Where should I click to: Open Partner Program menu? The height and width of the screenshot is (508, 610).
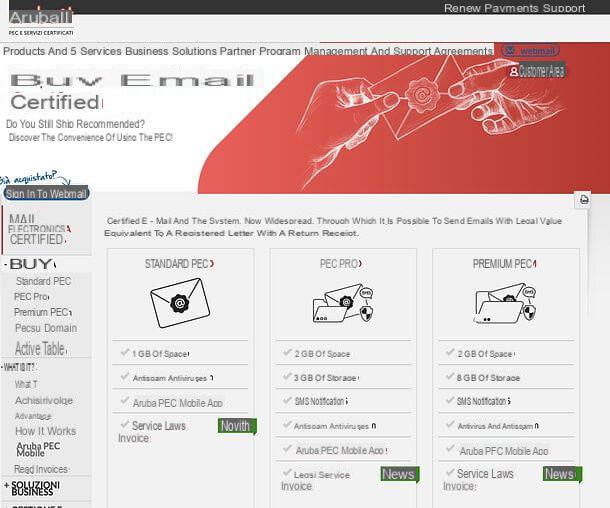(x=261, y=51)
